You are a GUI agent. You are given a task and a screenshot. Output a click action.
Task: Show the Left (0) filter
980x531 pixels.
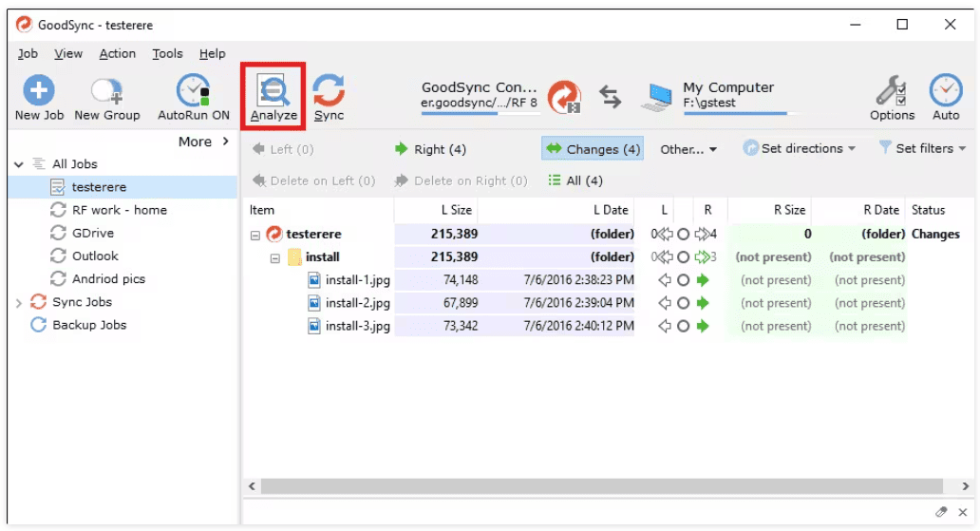click(x=282, y=149)
